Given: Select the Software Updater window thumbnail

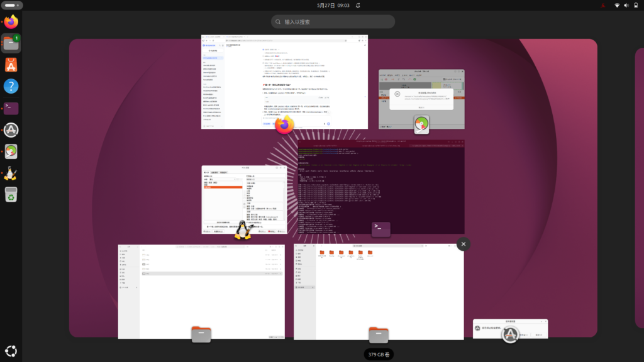Looking at the screenshot, I should (x=510, y=329).
